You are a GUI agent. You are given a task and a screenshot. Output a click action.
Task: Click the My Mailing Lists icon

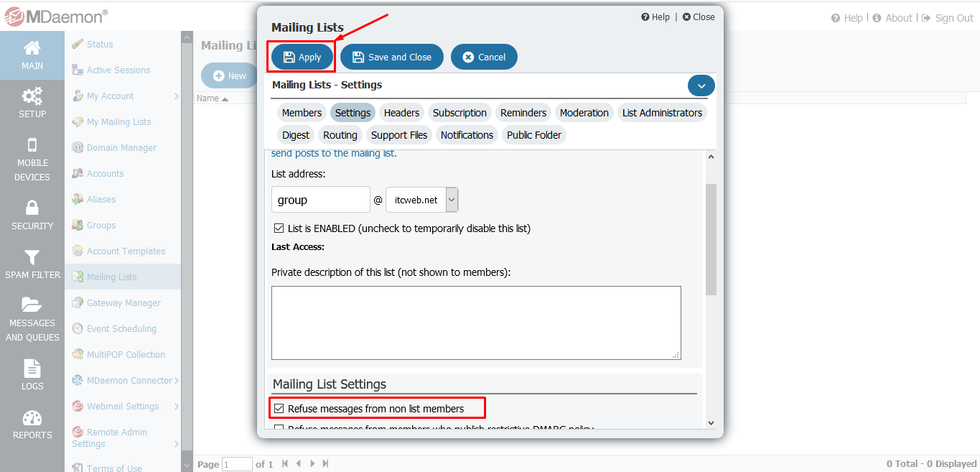tap(78, 121)
